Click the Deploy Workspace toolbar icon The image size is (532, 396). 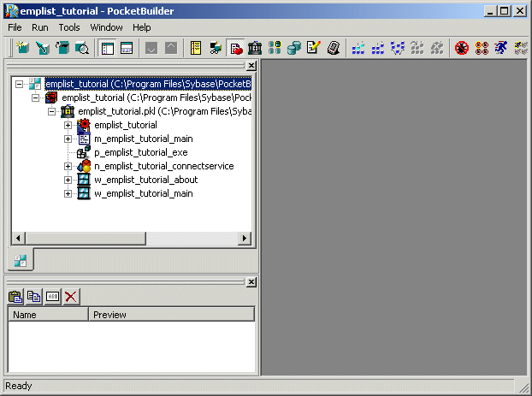click(398, 48)
